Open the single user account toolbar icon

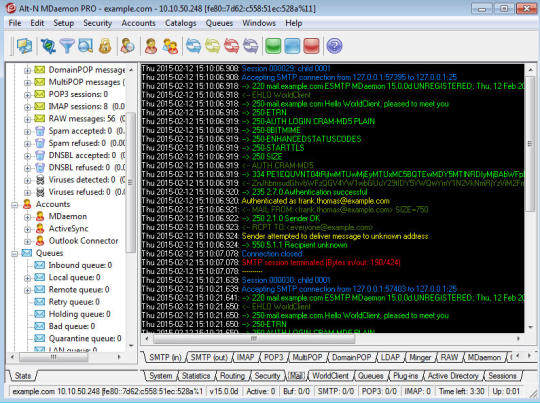point(151,46)
